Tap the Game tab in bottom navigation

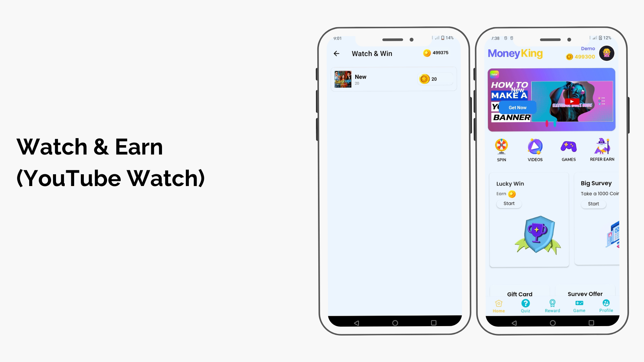(x=579, y=305)
